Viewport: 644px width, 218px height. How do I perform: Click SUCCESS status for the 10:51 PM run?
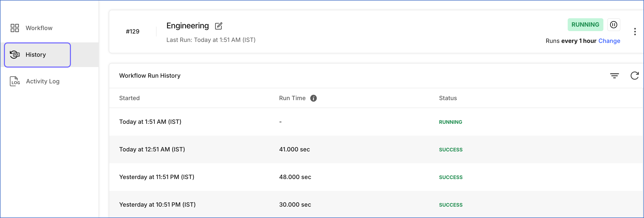[x=451, y=205]
